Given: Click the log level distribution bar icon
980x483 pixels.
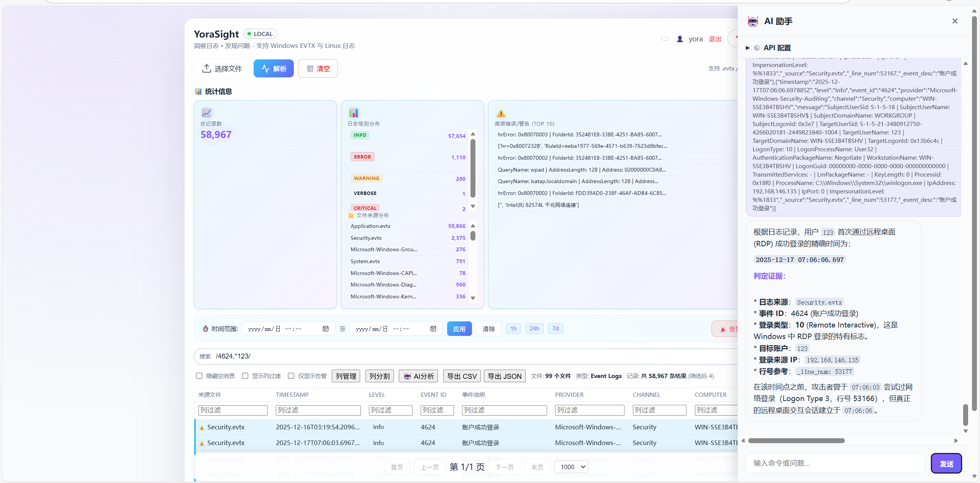Looking at the screenshot, I should coord(354,113).
